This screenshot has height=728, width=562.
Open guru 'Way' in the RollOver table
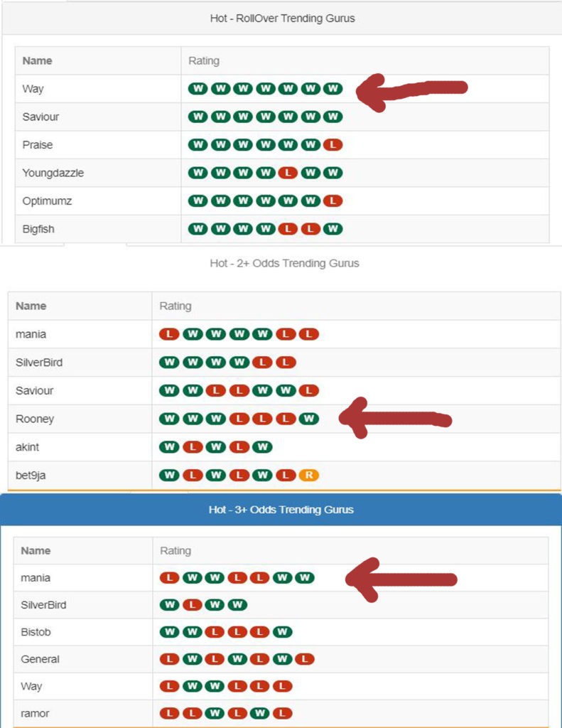tap(33, 89)
